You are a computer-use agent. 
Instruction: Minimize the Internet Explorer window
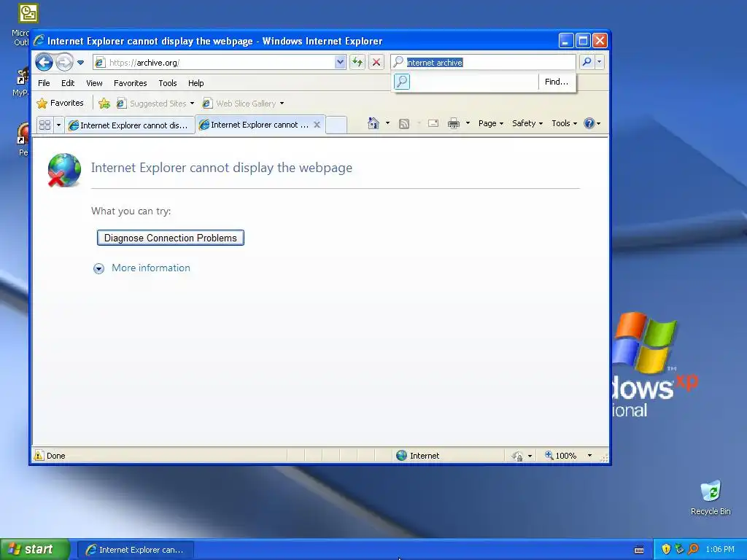point(565,41)
